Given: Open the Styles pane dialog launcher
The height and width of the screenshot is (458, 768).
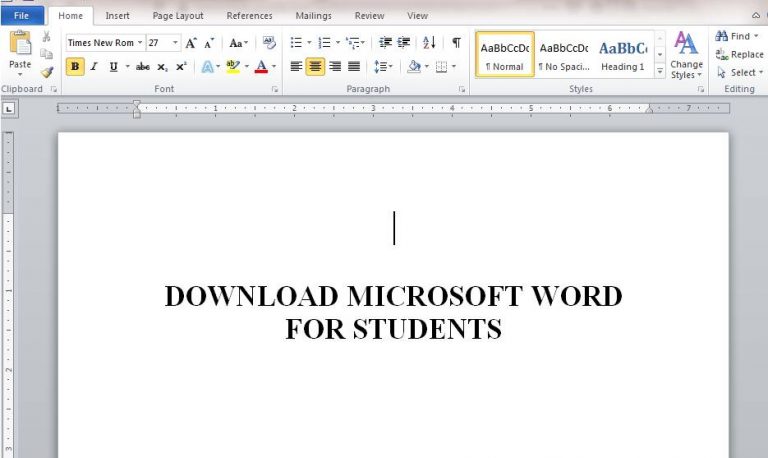Looking at the screenshot, I should (x=701, y=89).
